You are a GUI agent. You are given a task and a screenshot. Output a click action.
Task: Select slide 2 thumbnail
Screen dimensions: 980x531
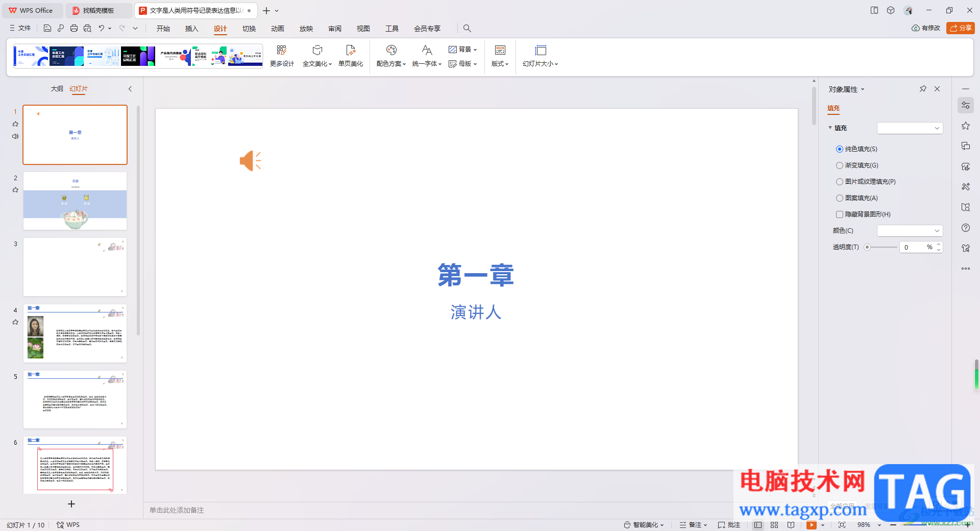(x=75, y=201)
